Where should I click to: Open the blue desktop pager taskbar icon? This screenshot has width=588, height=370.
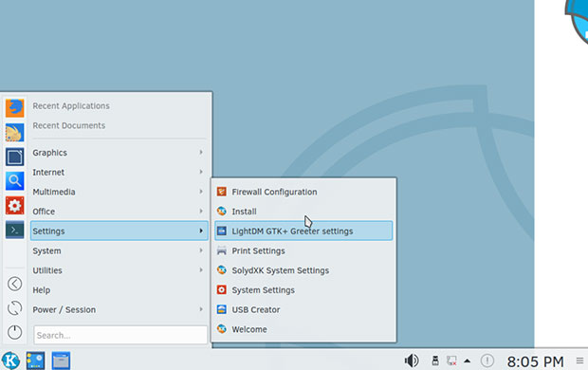tap(36, 361)
